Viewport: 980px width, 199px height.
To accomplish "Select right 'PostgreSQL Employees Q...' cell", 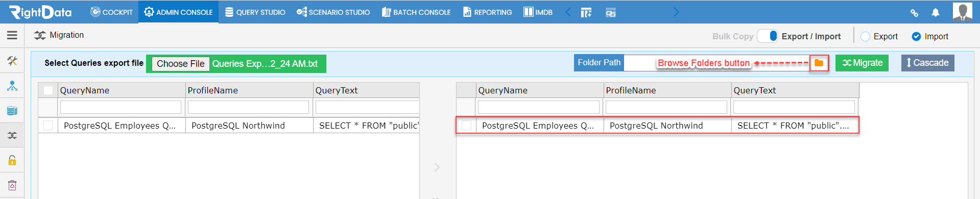I will pos(540,126).
